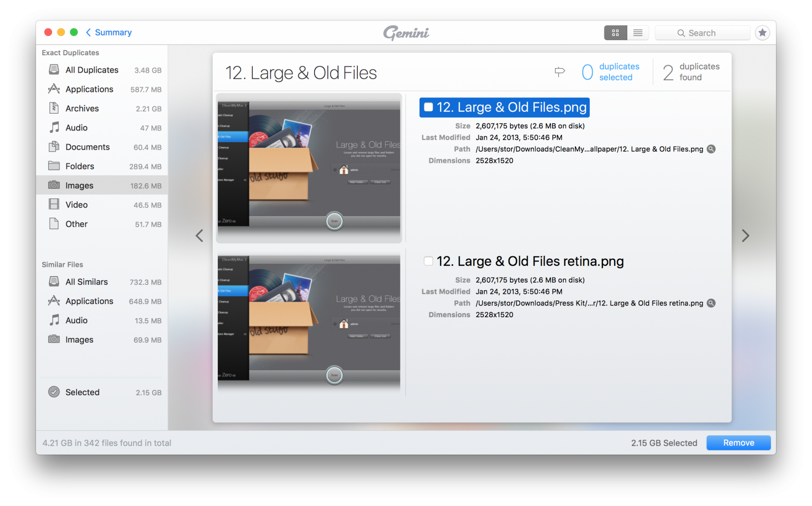This screenshot has width=812, height=506.
Task: Check the 12. Large & Old Files.png checkbox
Action: click(x=428, y=107)
